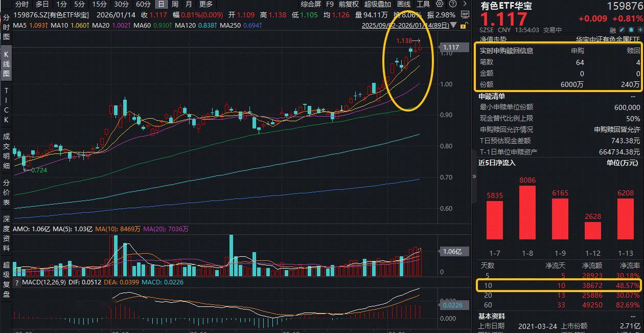Expand the date range dropdown triangle

click(453, 25)
